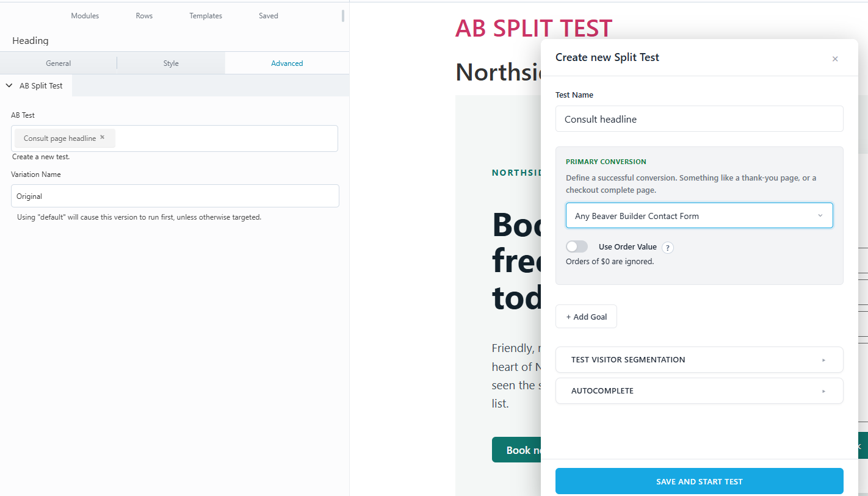Click the Book now button on page
Viewport: 868px width, 496px height.
516,450
